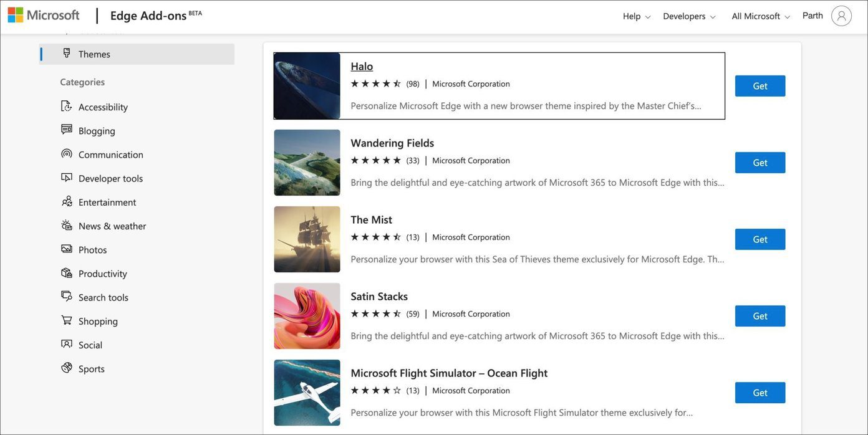Open the Entertainment category
Viewport: 868px width, 435px height.
pyautogui.click(x=107, y=202)
